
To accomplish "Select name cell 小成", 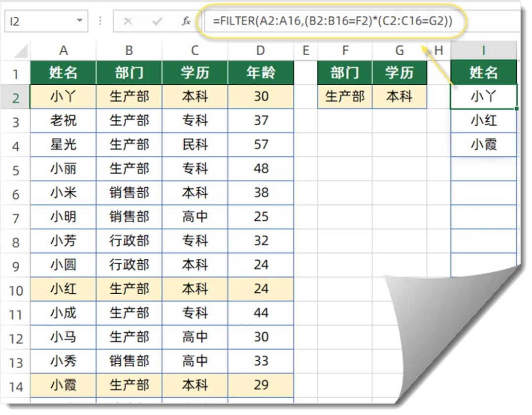I will click(64, 313).
